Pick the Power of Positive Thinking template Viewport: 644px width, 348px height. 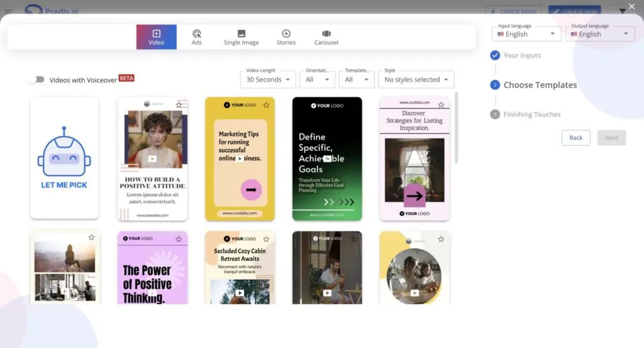coord(152,267)
